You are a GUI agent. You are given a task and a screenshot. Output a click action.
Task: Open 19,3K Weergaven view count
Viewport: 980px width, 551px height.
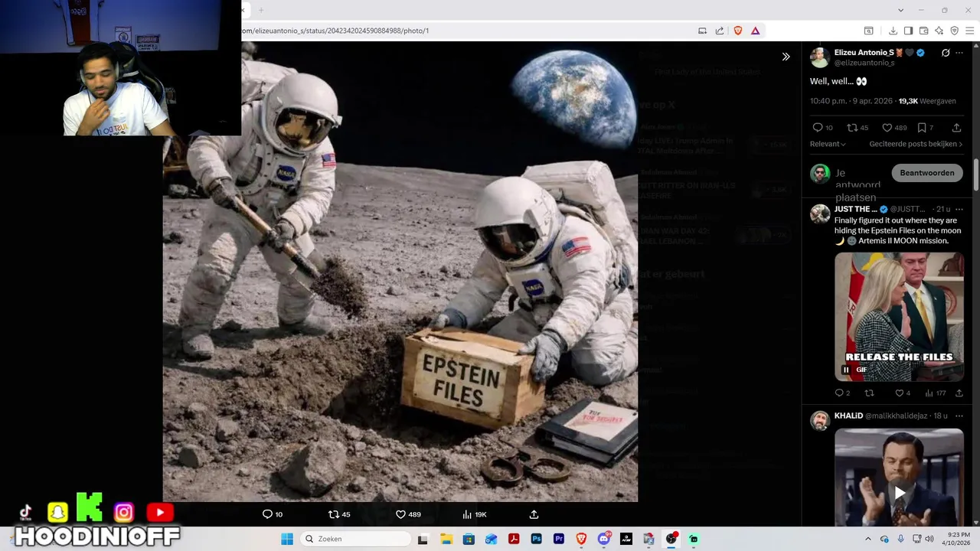coord(926,101)
